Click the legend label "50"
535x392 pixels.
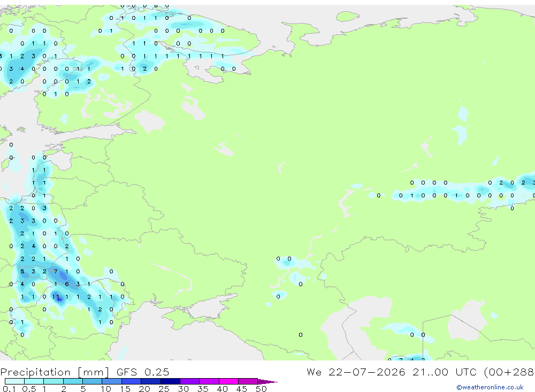coord(261,389)
